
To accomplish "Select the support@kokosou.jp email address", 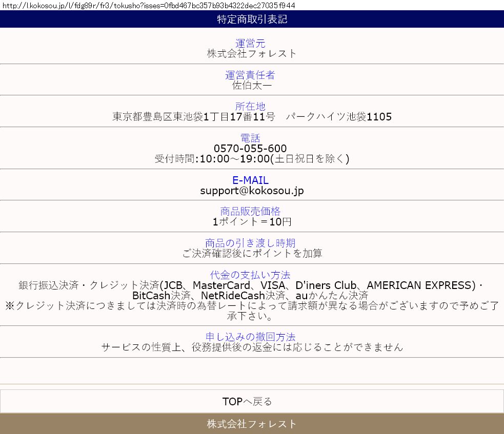I will pos(252,191).
